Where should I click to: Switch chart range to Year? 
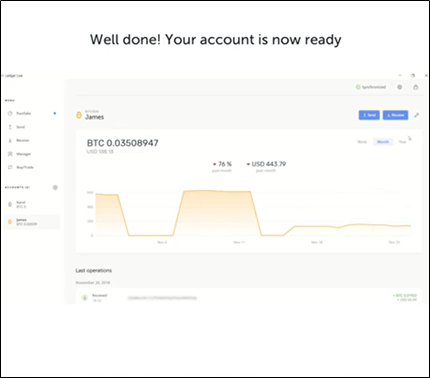pos(402,142)
